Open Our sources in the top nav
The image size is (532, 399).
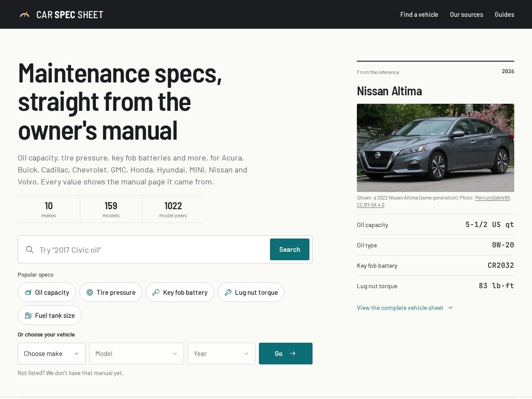tap(466, 15)
